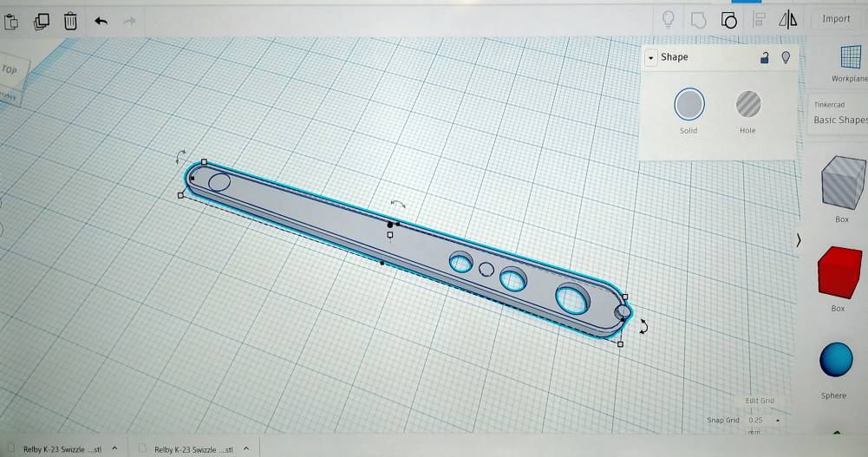Click the rotation arrow at the stick's left end

click(x=180, y=157)
